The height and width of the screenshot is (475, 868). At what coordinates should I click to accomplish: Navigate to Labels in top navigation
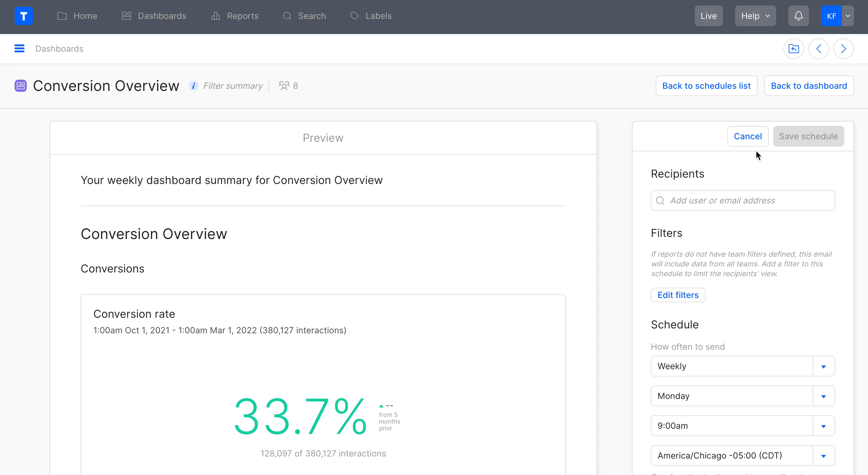(x=371, y=16)
